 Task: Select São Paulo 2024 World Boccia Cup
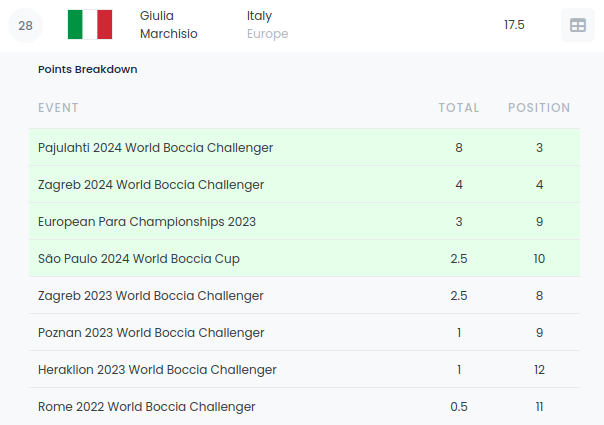(x=139, y=259)
